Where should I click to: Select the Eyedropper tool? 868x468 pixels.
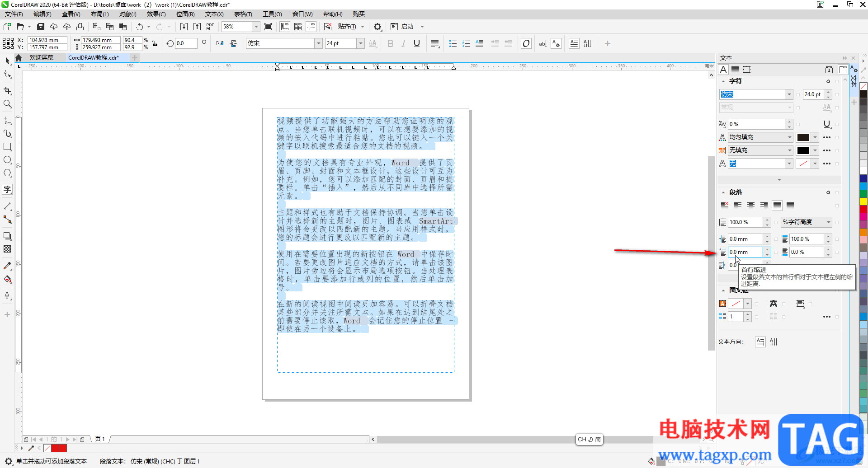click(x=7, y=266)
